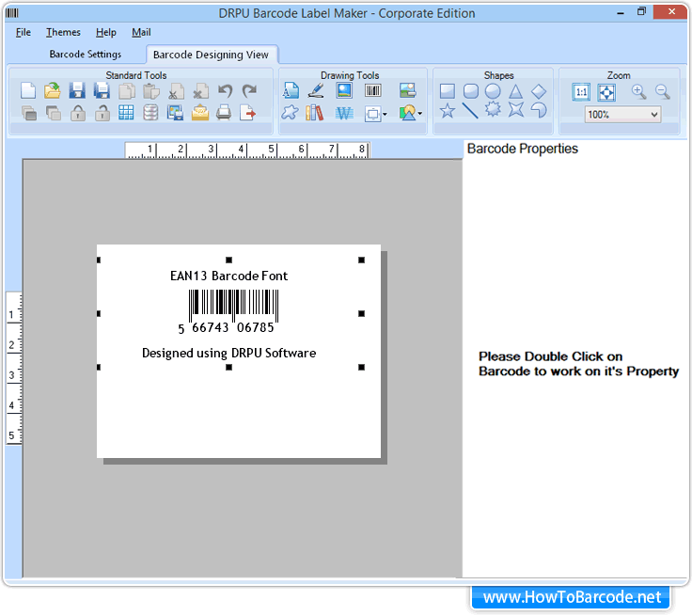This screenshot has width=692, height=616.
Task: Select the 'EAN13 Barcode Font' text
Action: coord(228,276)
